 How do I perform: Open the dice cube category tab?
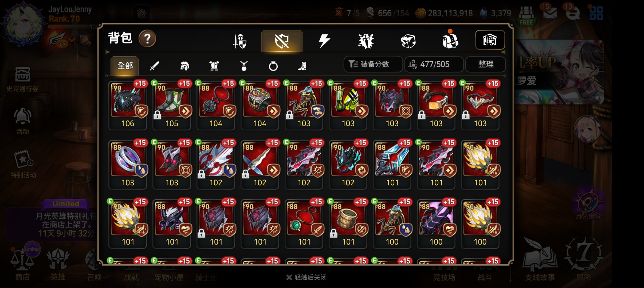click(408, 41)
